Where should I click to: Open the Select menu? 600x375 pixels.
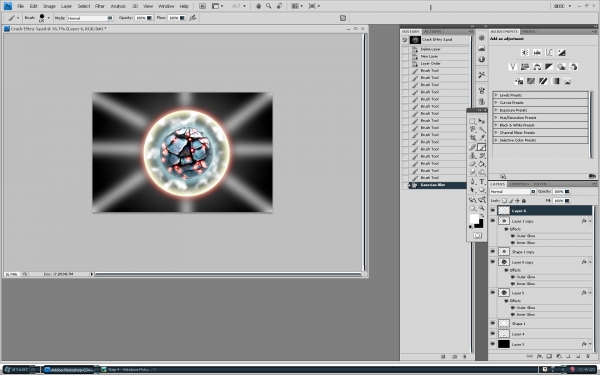pos(84,6)
